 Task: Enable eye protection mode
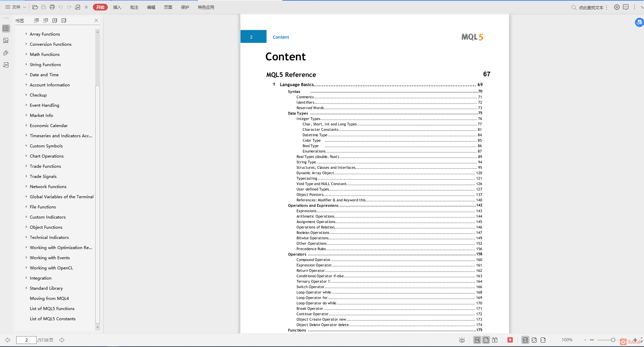tap(462, 340)
